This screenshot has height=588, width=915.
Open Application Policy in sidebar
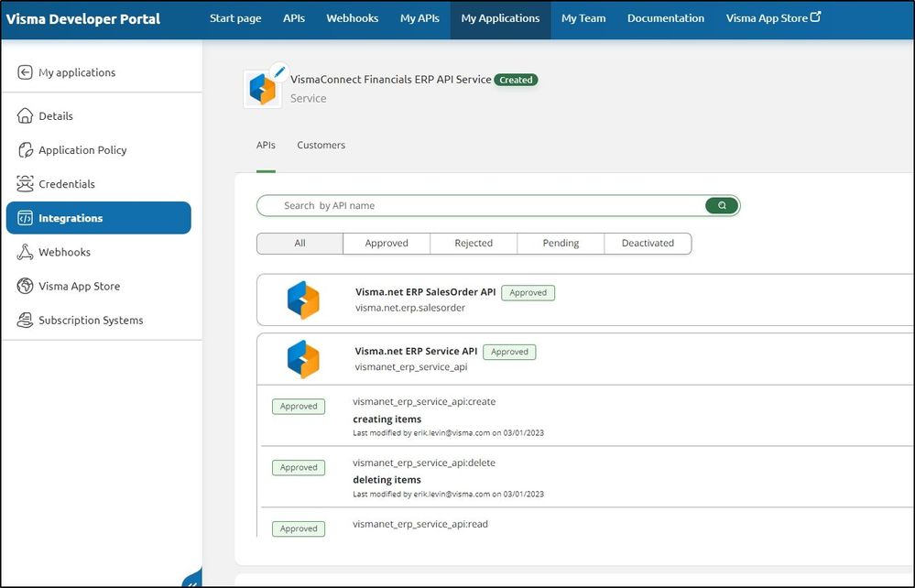[x=82, y=150]
